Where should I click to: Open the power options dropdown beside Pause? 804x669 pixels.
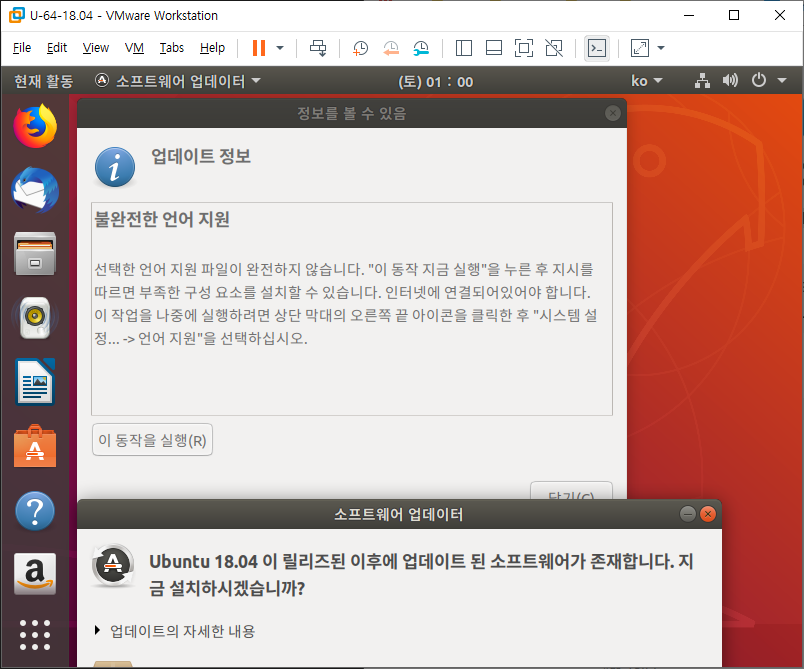click(x=280, y=48)
